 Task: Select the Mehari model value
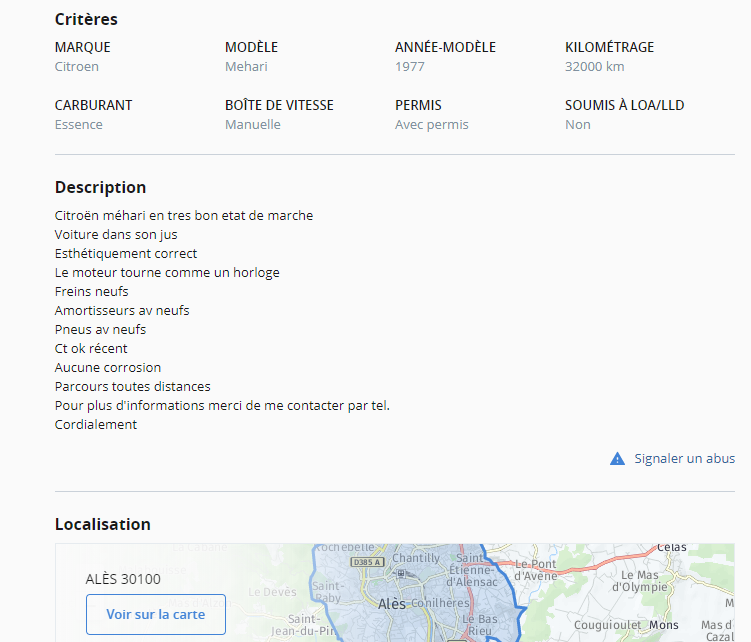point(246,67)
